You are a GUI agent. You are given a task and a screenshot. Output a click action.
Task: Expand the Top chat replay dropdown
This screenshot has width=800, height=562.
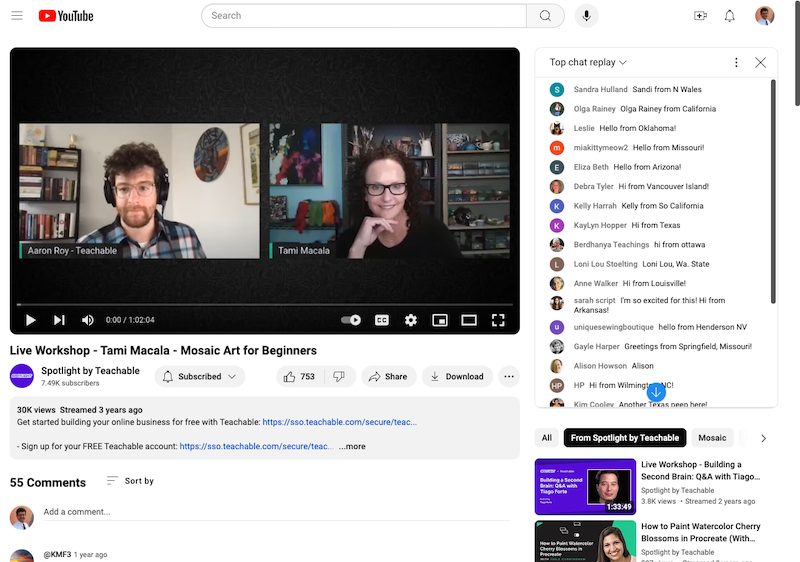click(x=588, y=62)
